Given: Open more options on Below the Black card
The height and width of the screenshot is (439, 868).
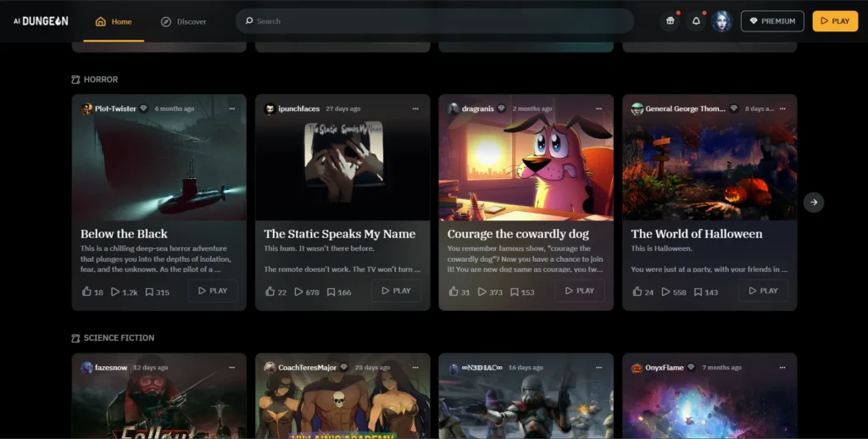Looking at the screenshot, I should pos(232,108).
